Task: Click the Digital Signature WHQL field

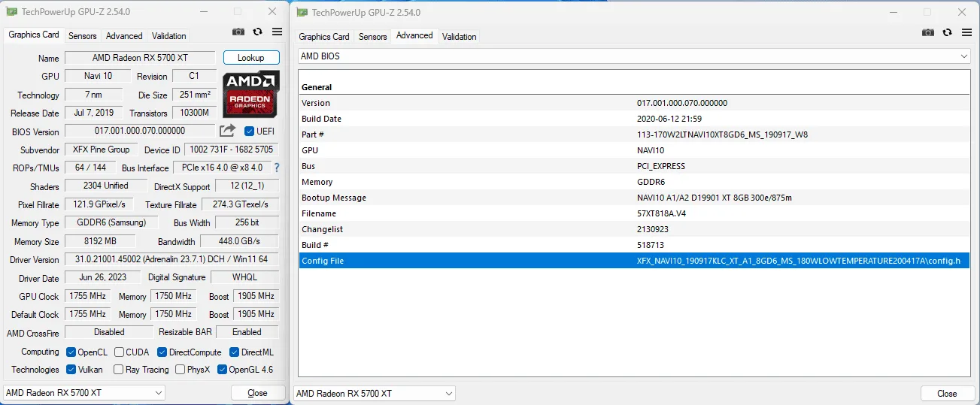Action: [244, 277]
